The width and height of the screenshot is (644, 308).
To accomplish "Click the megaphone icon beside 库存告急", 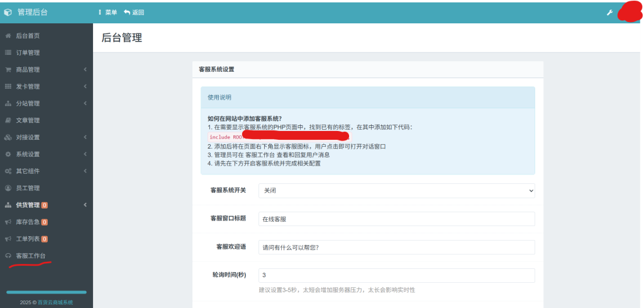I will [8, 222].
